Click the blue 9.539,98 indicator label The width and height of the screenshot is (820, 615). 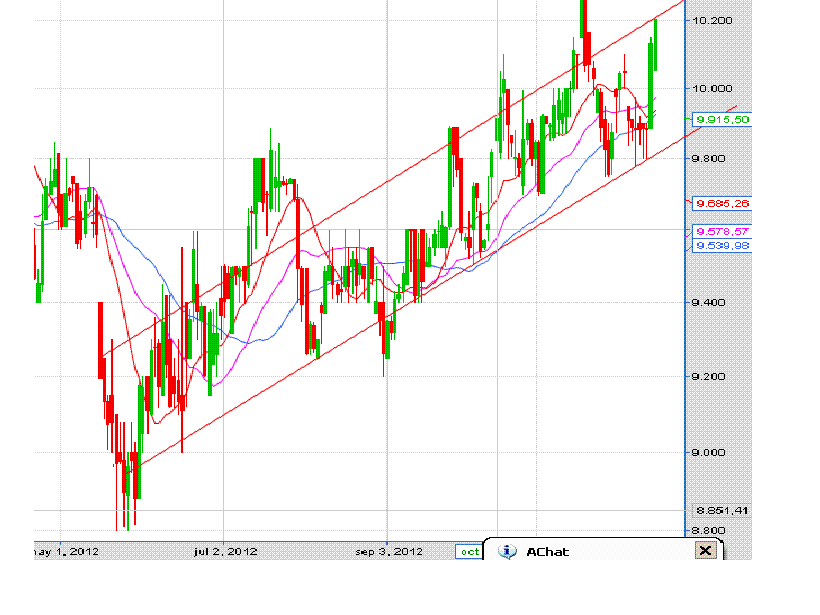tap(722, 246)
